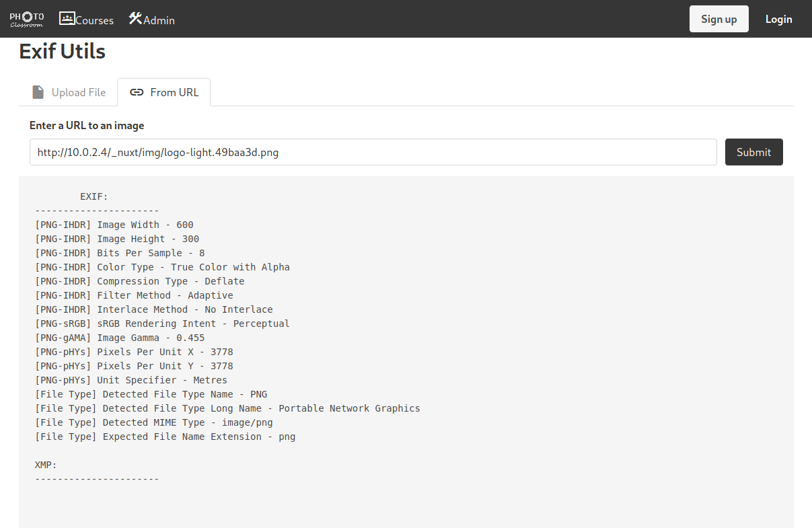Click the file icon on Upload File tab
Image resolution: width=812 pixels, height=528 pixels.
(38, 92)
